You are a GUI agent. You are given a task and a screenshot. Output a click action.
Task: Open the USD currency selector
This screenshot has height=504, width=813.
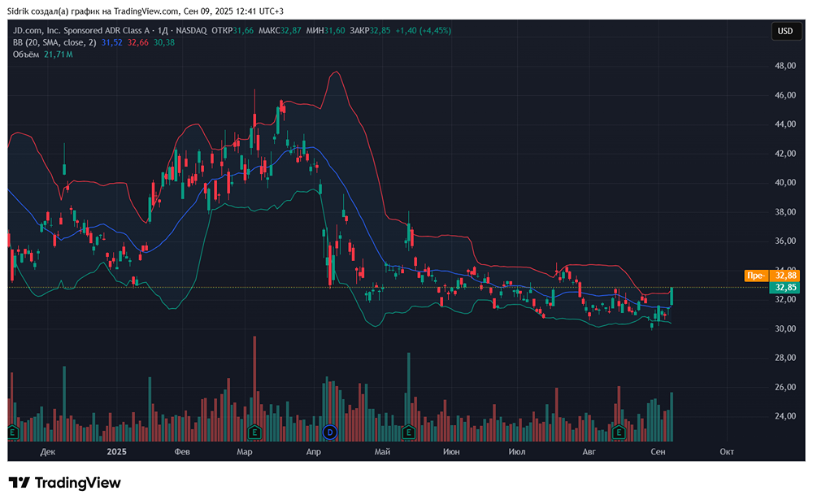coord(785,31)
